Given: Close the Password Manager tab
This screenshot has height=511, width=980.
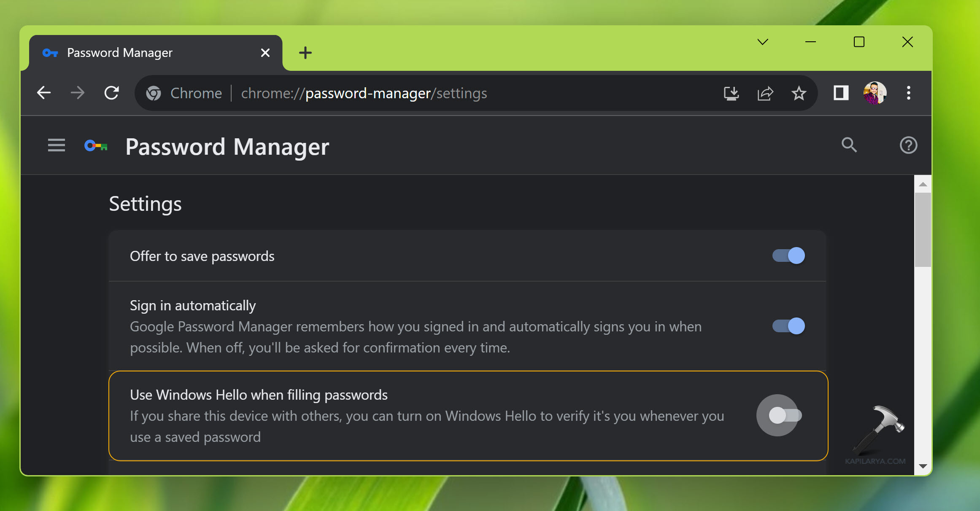Looking at the screenshot, I should click(265, 53).
